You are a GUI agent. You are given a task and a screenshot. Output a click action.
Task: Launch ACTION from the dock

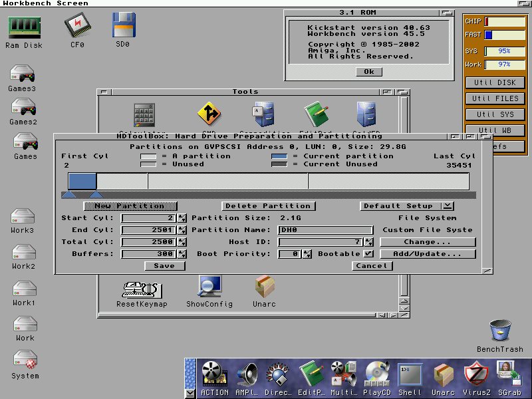click(x=214, y=374)
